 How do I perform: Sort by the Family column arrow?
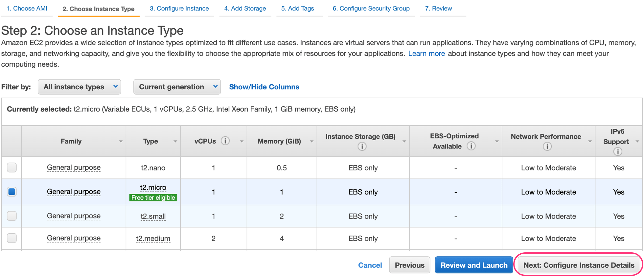pyautogui.click(x=121, y=141)
